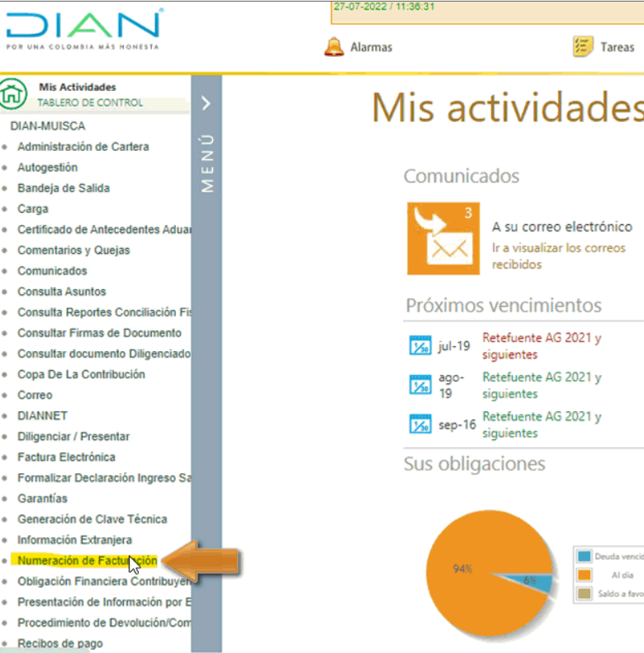644x653 pixels.
Task: Click the orange Al día legend swatch
Action: pyautogui.click(x=584, y=575)
